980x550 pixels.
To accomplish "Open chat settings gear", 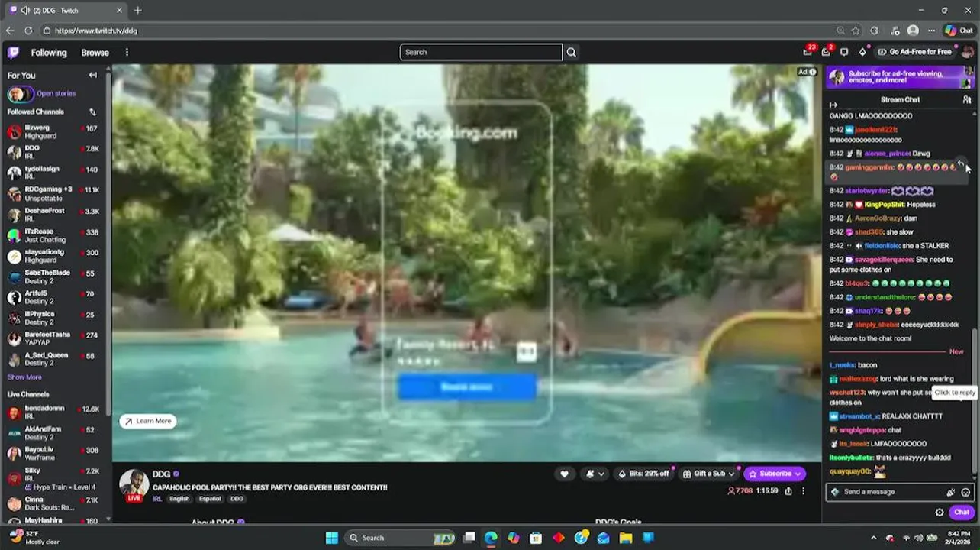I will (x=940, y=513).
